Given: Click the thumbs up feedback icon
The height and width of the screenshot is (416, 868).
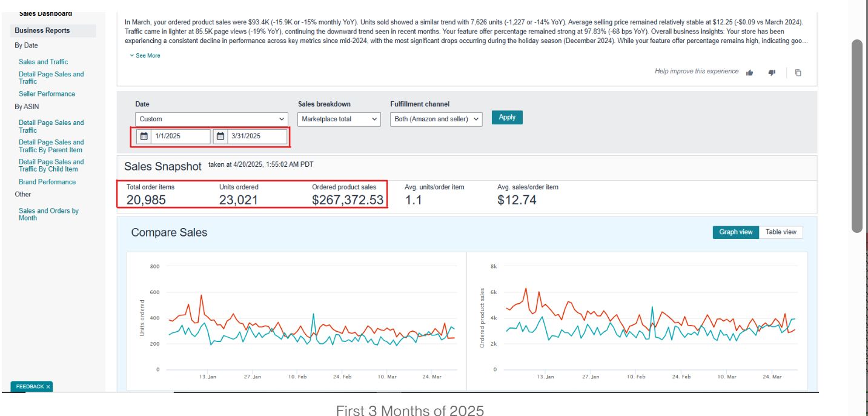Looking at the screenshot, I should click(750, 72).
